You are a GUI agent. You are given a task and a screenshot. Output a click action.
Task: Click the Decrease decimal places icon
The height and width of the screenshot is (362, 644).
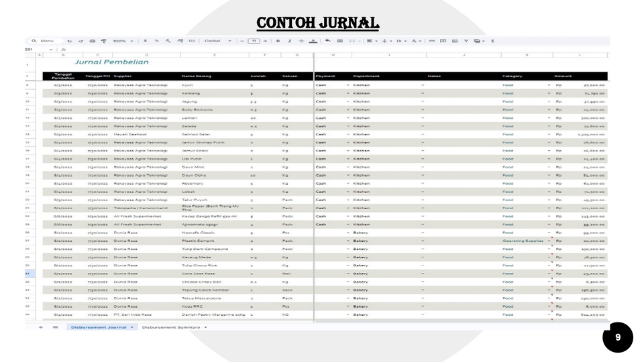(168, 41)
